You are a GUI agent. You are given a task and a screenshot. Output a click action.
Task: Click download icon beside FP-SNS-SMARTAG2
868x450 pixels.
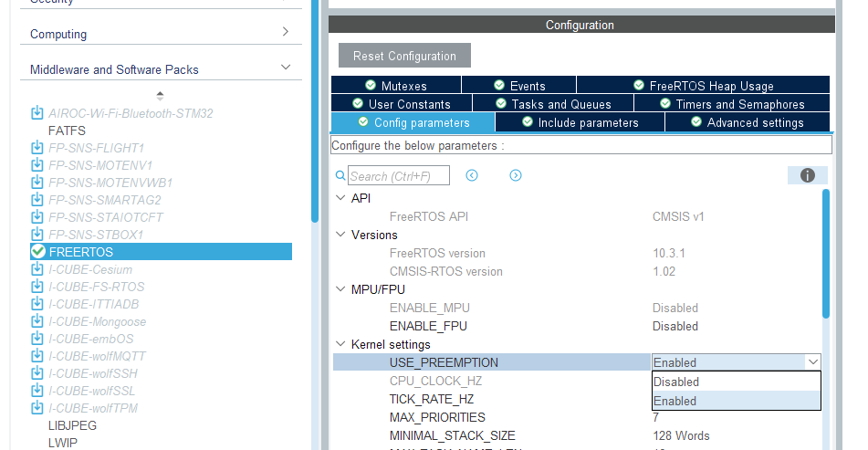pos(37,199)
